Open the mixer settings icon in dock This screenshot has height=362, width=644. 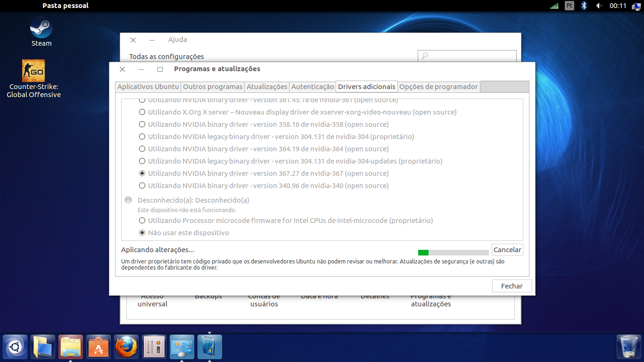pyautogui.click(x=154, y=347)
